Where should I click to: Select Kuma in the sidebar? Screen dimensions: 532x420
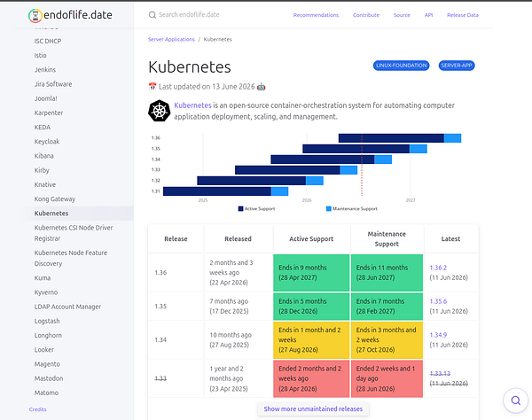click(x=42, y=278)
